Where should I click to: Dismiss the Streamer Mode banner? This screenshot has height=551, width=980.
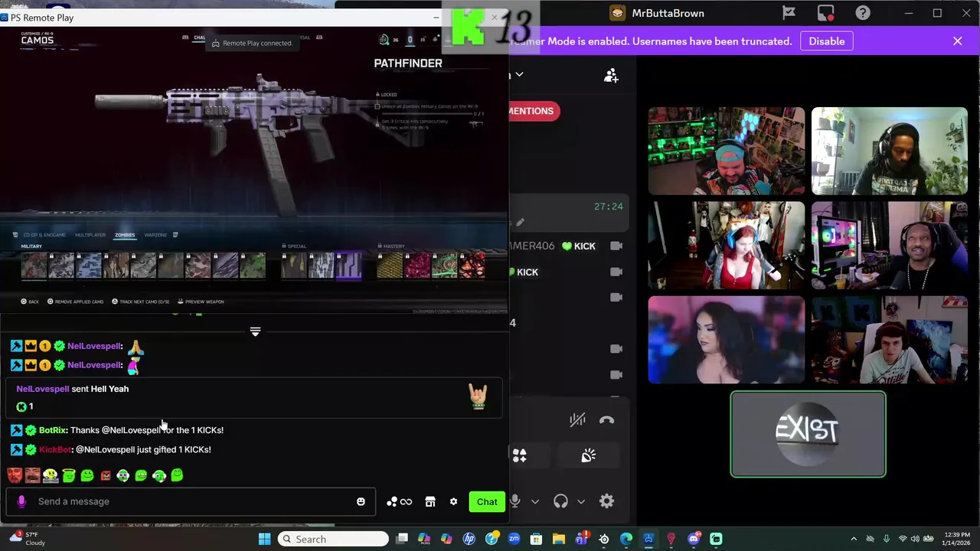coord(957,41)
